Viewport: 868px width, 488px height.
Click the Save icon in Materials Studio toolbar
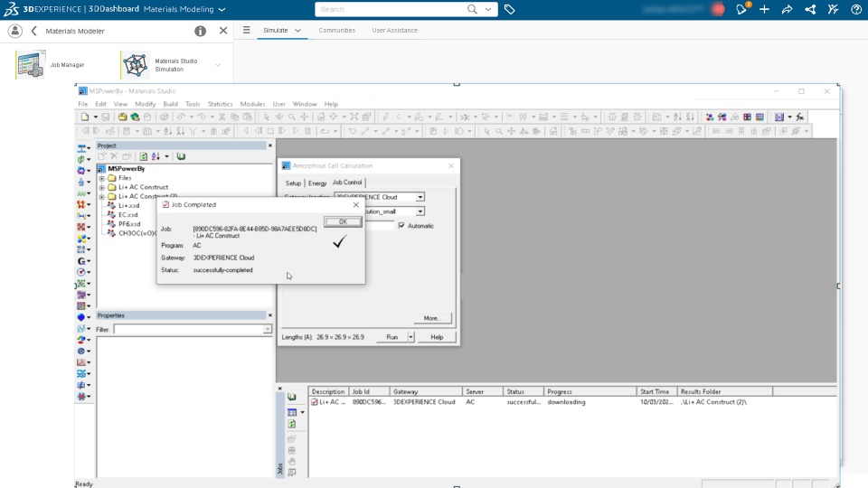coord(106,117)
